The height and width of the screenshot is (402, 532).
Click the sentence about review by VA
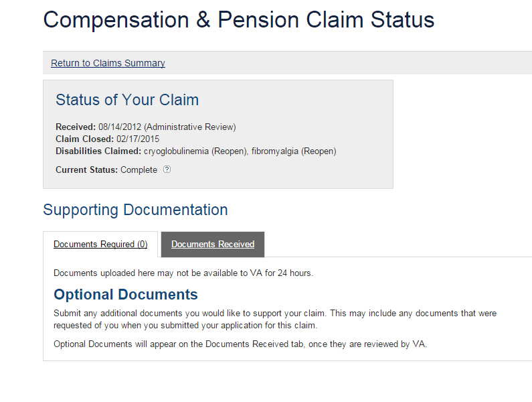[x=240, y=344]
